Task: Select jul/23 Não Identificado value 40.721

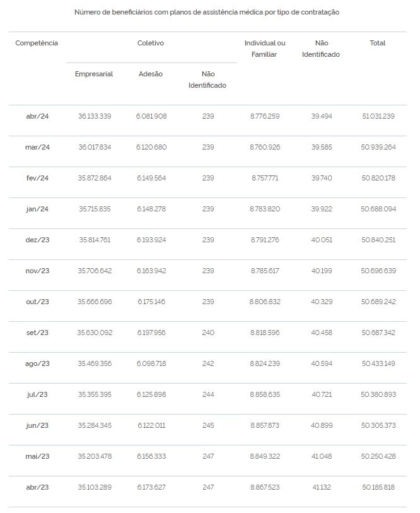Action: 322,394
